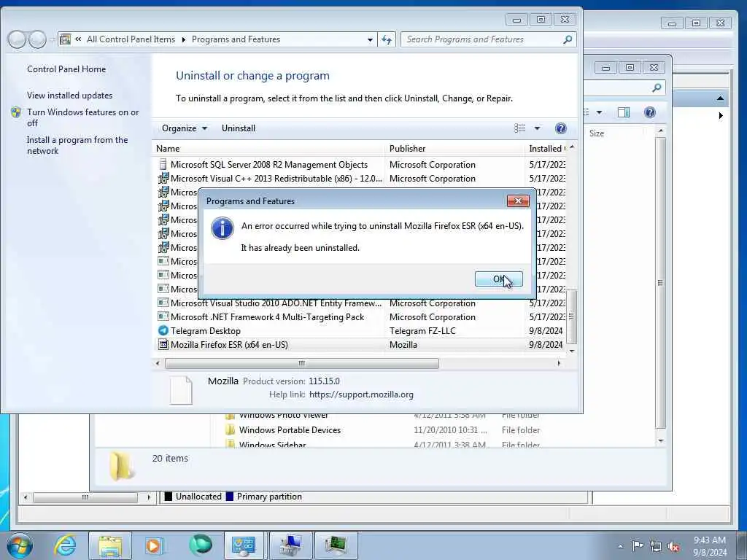Screen dimensions: 747x560
Task: Click preview pane icon in Explorer window
Action: point(623,112)
